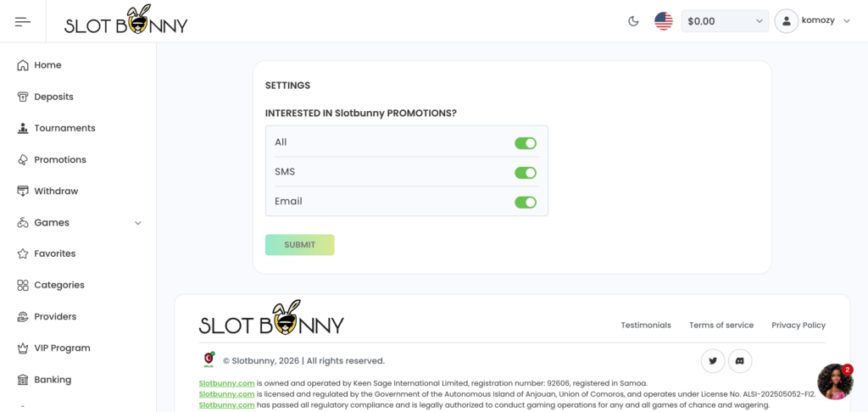Open the $0.00 balance dropdown
The image size is (868, 412).
725,21
